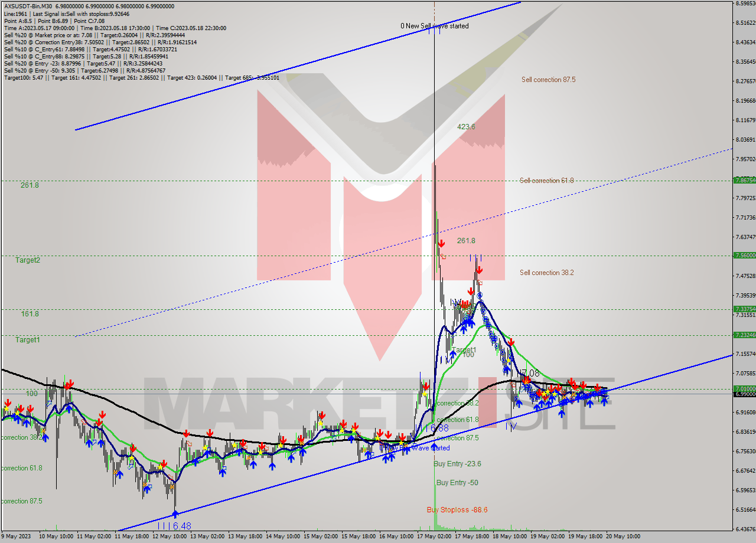Click the 'Buy Stoploss -88.6' label
756x543 pixels.
tap(457, 510)
